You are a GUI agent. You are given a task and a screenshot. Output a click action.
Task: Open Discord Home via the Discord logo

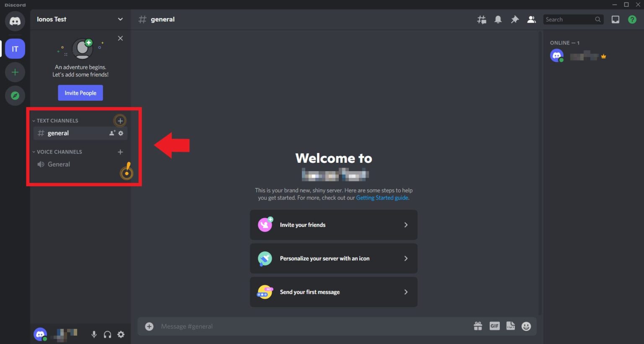(x=15, y=21)
